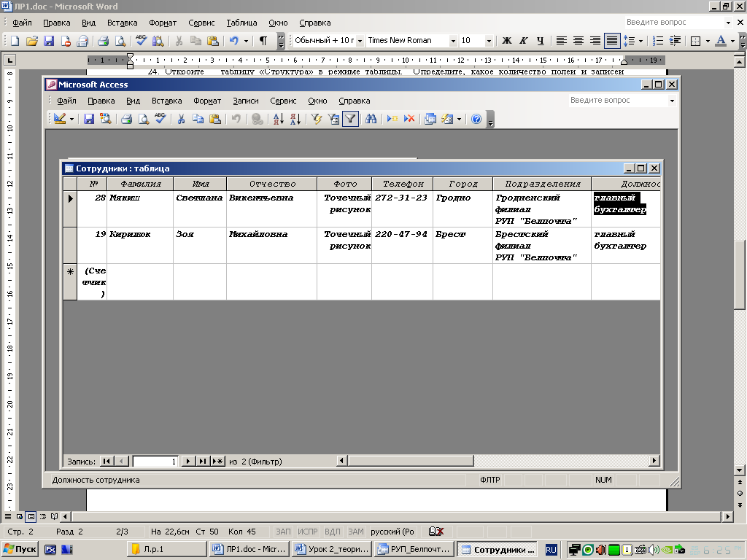
Task: Click the Undo arrow in Word toolbar
Action: pyautogui.click(x=233, y=41)
